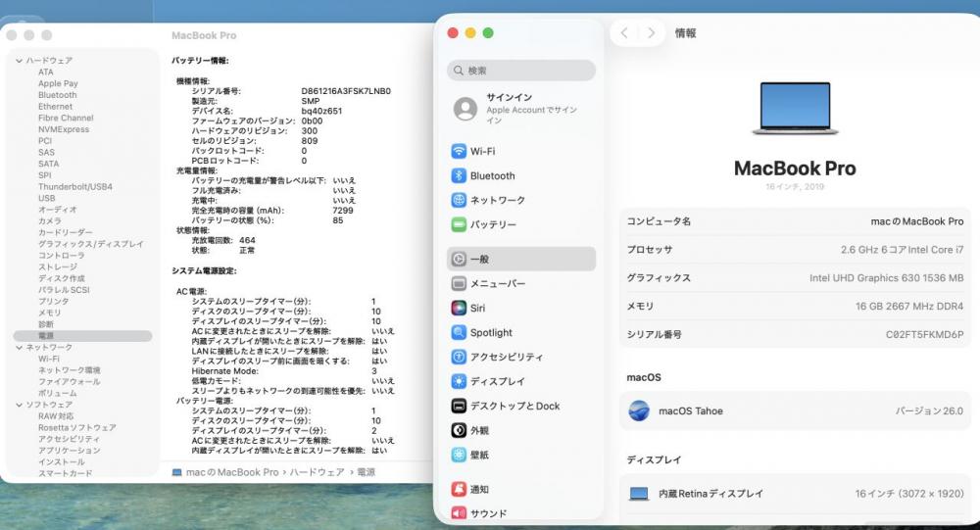980x530 pixels.
Task: Select Thunderbolt/USB4 in hardware list
Action: [x=74, y=187]
